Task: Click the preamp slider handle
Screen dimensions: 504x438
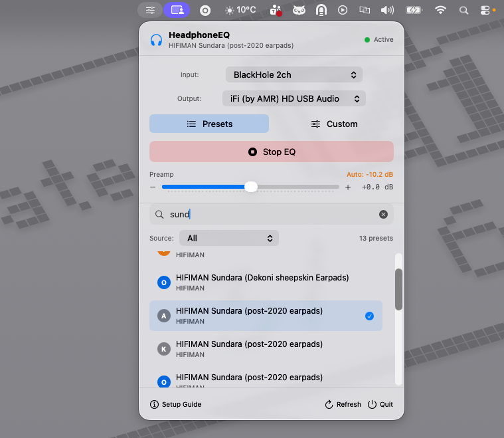Action: click(251, 187)
